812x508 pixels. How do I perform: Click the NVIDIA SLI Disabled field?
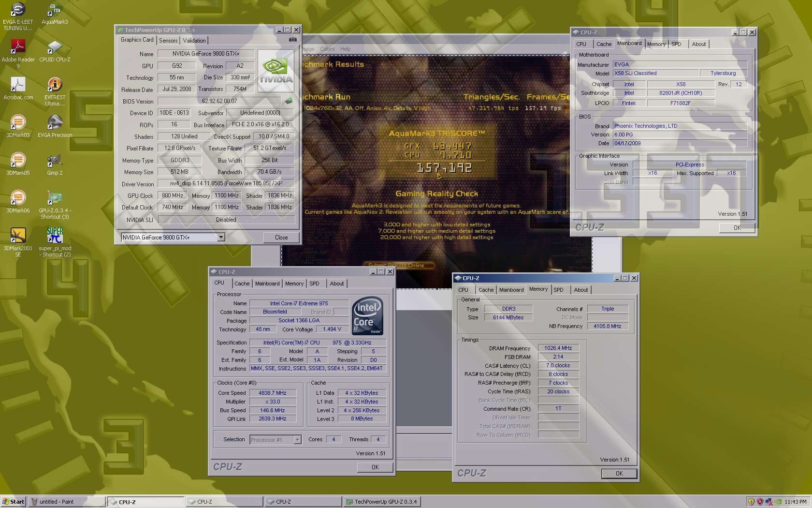226,220
